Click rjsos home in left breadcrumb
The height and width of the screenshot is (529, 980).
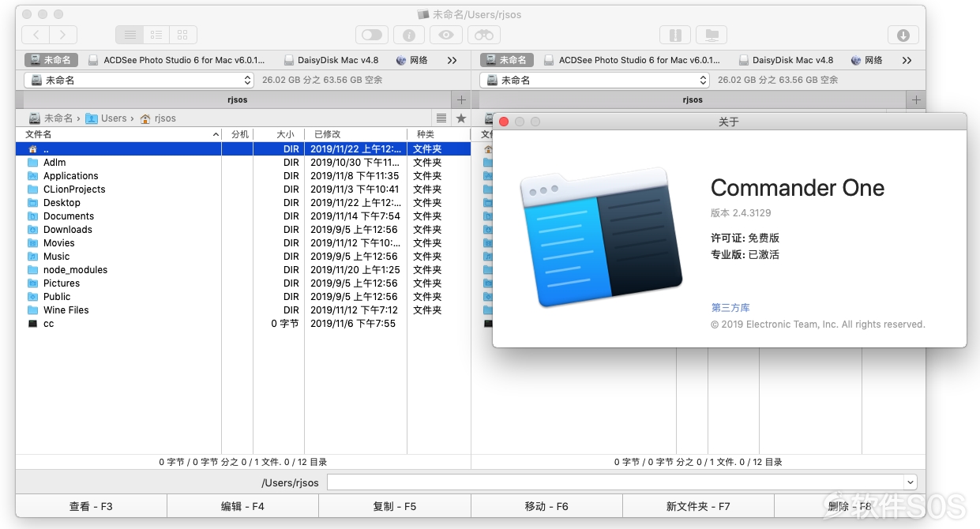(158, 118)
